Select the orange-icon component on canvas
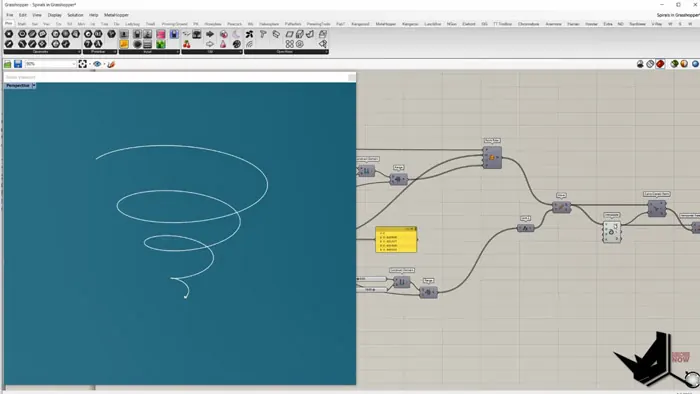Viewport: 700px width, 394px height. click(492, 158)
